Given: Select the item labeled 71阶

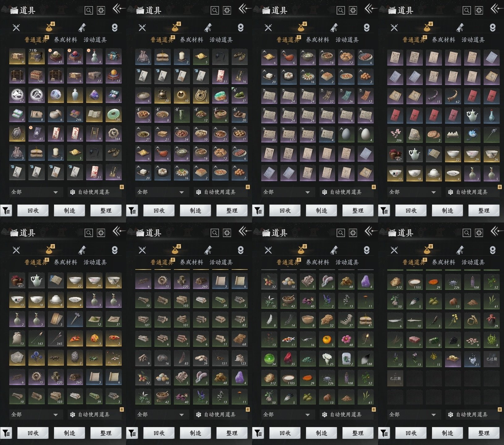Looking at the screenshot, I should [36, 56].
